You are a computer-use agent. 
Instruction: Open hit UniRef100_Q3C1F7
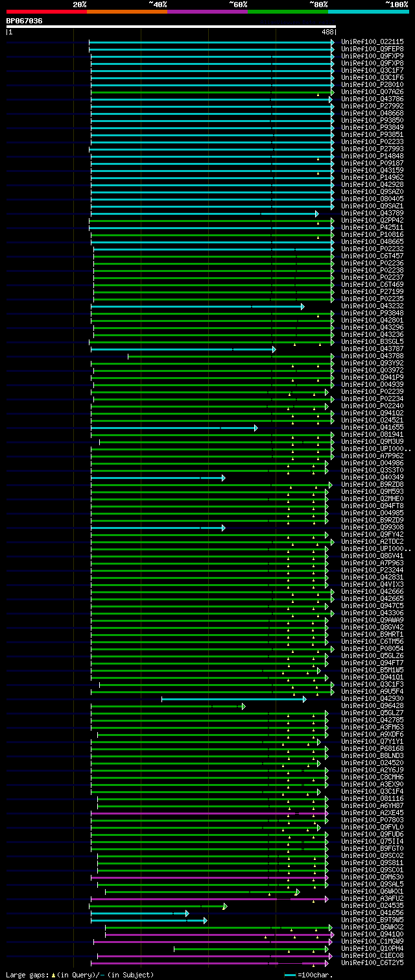[x=372, y=70]
